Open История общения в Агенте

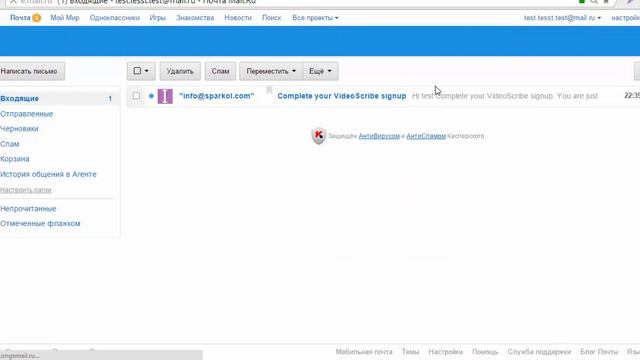click(x=48, y=174)
